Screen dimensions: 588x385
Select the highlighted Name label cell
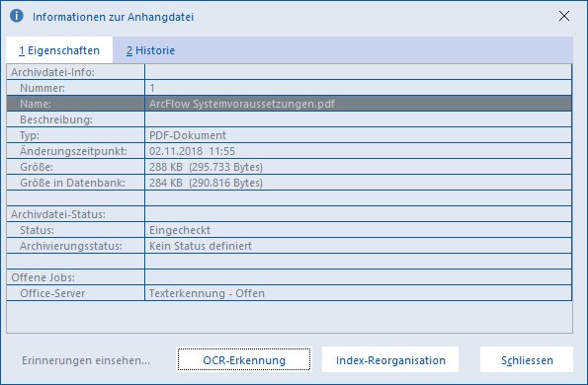76,104
